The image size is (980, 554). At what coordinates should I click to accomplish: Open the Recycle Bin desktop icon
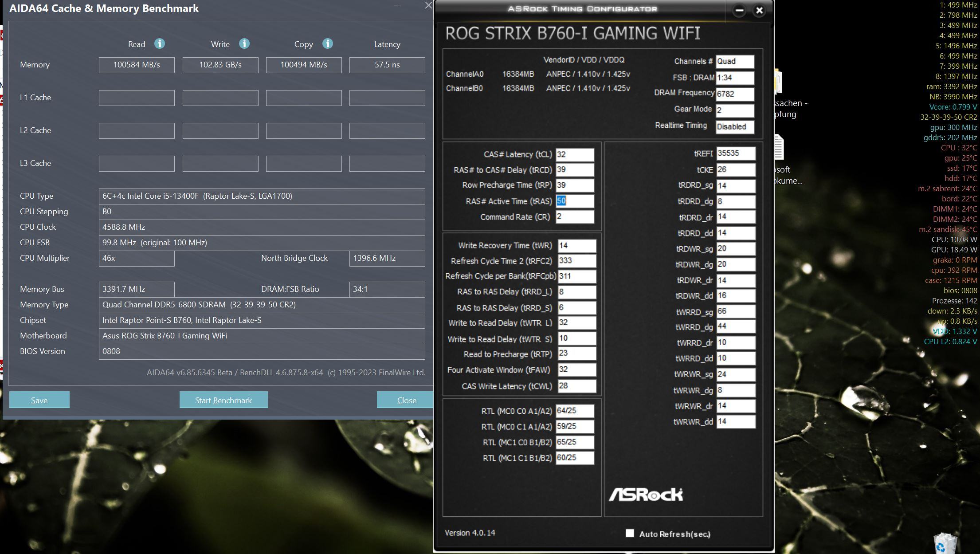click(945, 544)
